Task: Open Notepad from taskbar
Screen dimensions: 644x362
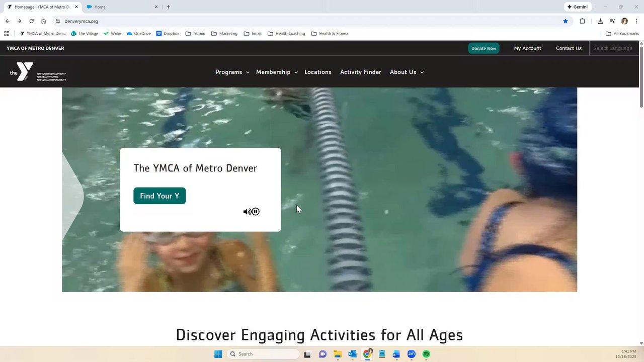Action: click(x=382, y=354)
